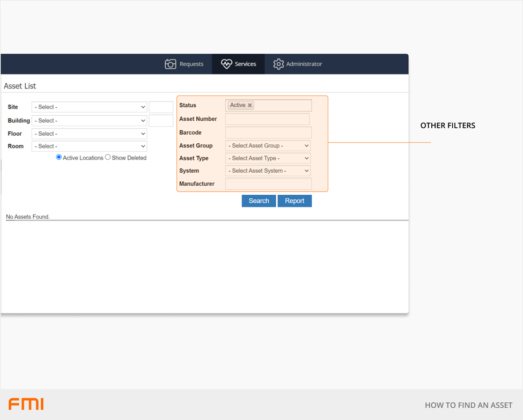Click into the Manufacturer text field
This screenshot has width=523, height=420.
click(x=268, y=184)
